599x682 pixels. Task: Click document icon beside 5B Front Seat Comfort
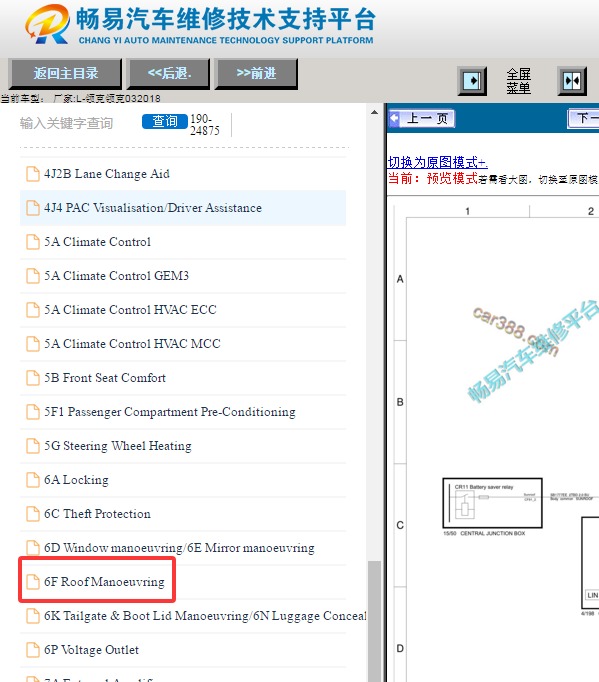33,378
